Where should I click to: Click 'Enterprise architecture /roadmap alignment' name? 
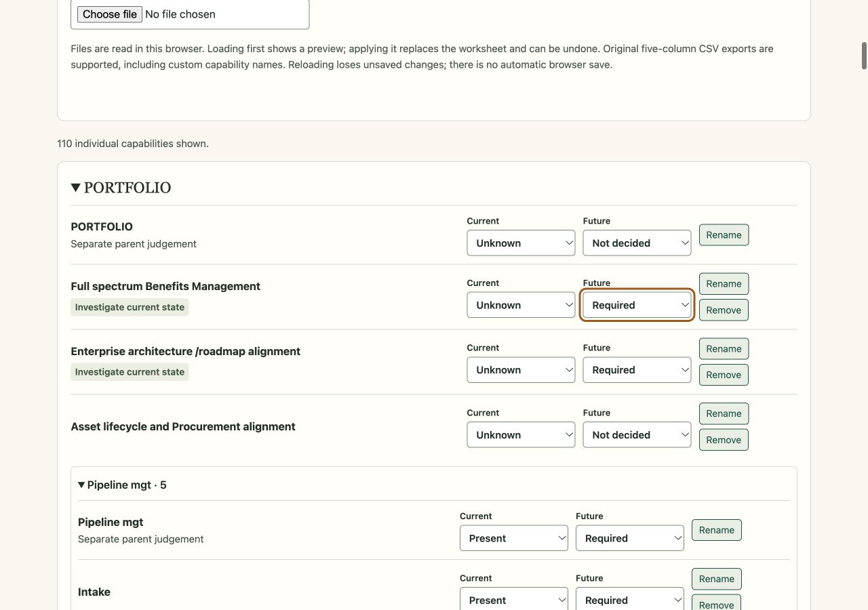[186, 351]
